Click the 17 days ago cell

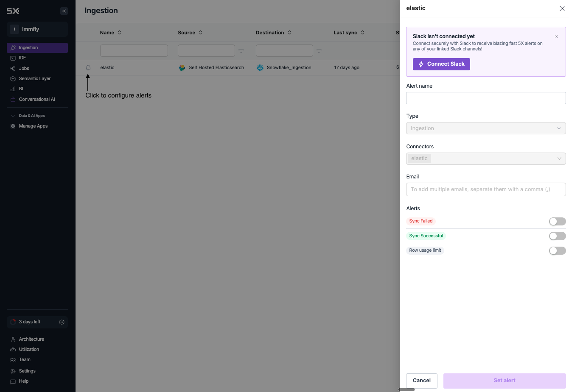tap(347, 68)
